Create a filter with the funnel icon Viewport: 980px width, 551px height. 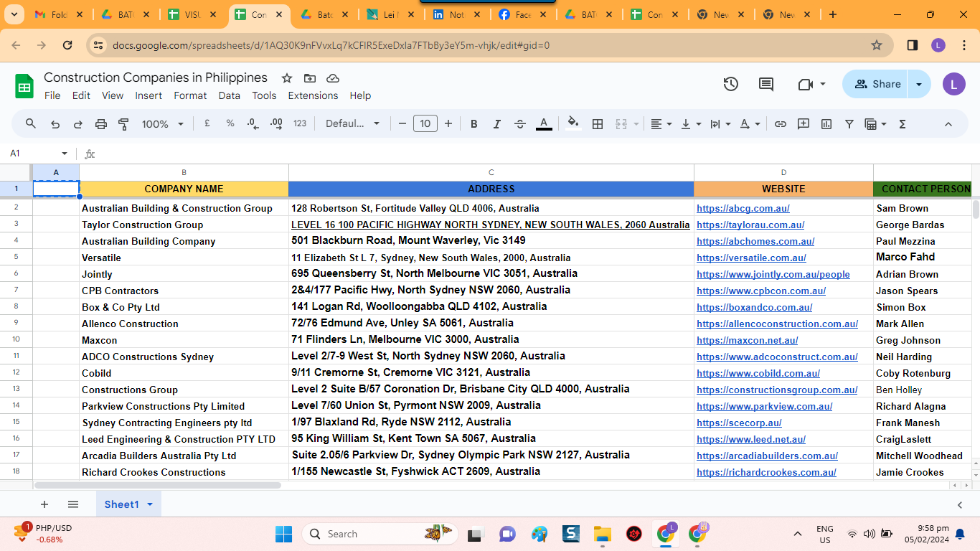click(849, 124)
